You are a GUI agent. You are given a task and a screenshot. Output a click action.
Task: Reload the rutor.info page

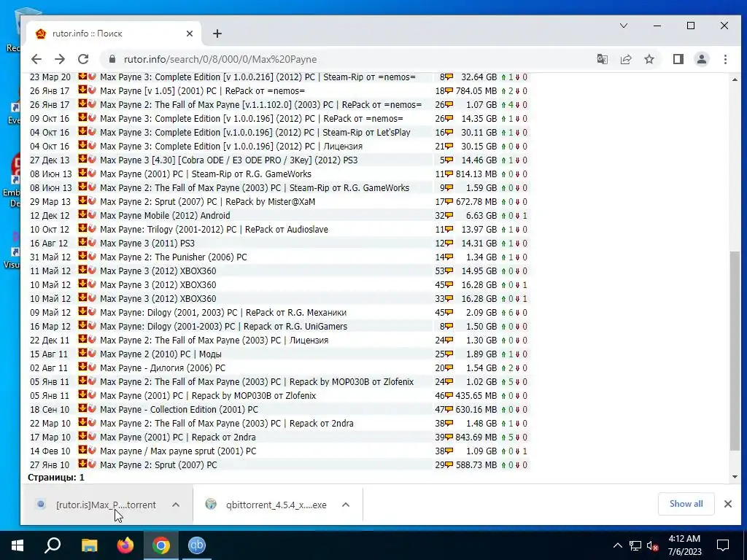(x=83, y=59)
